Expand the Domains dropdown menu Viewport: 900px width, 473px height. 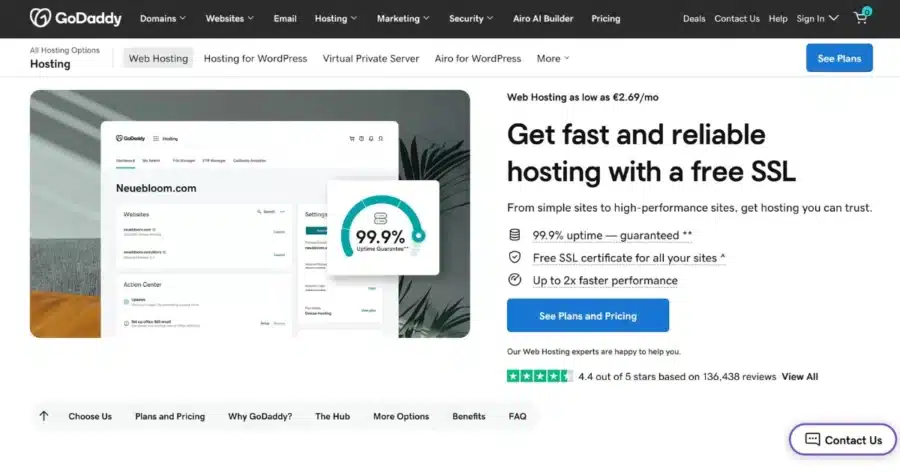[163, 18]
